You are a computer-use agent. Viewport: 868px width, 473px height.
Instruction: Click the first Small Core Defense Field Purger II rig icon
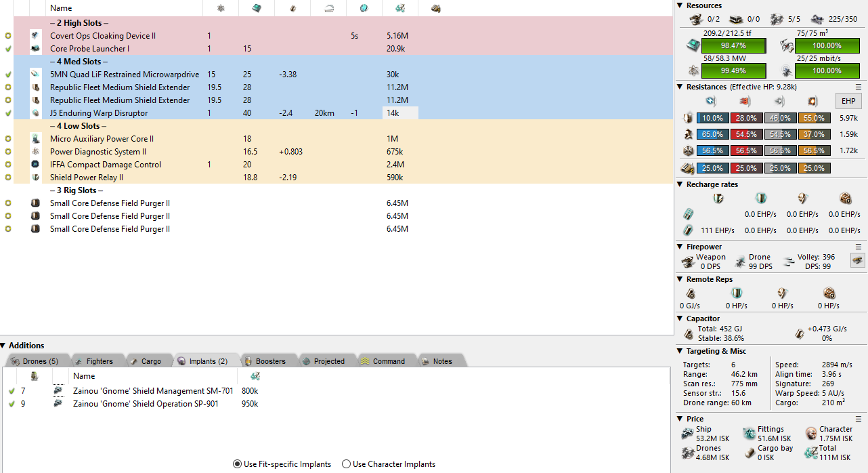pos(36,203)
